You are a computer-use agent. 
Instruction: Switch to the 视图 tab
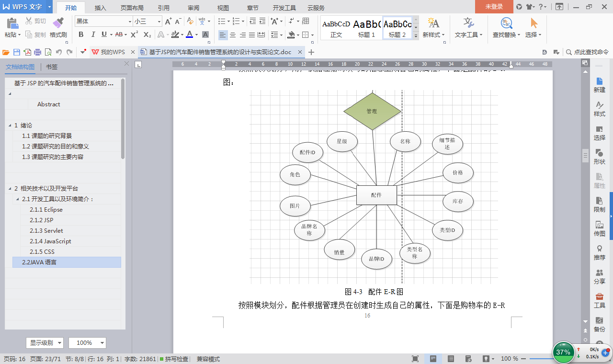click(223, 8)
